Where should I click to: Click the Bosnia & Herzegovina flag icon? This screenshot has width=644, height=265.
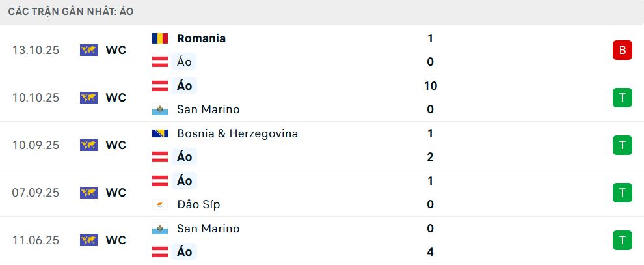pyautogui.click(x=160, y=133)
